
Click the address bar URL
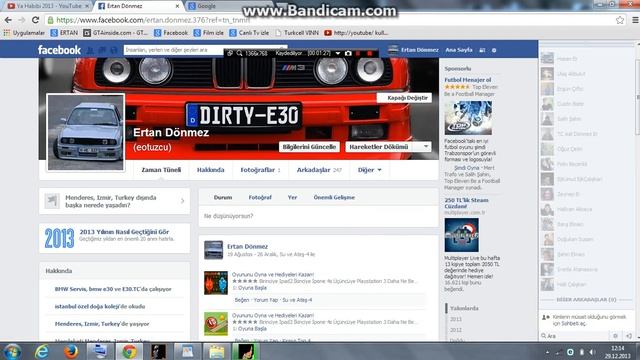click(153, 20)
